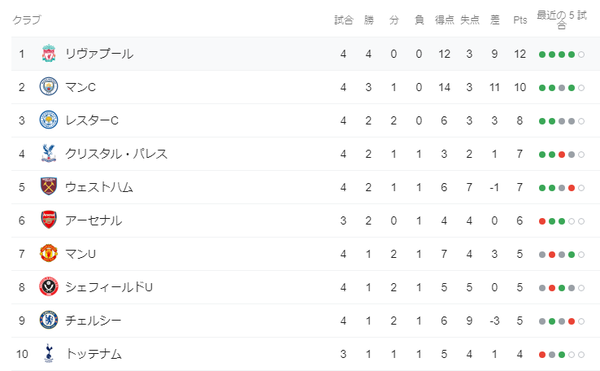Click the Crystal Palace eagle crest

pos(49,153)
